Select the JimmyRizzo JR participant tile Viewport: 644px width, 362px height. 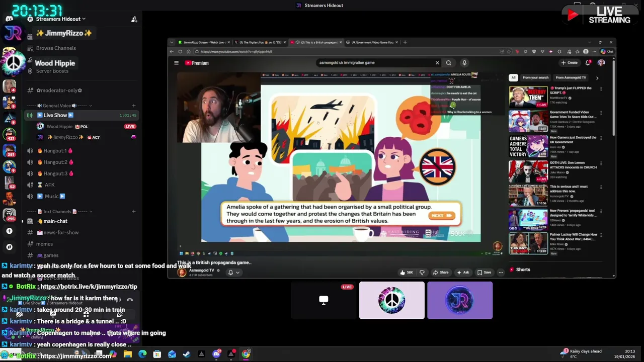tap(460, 300)
